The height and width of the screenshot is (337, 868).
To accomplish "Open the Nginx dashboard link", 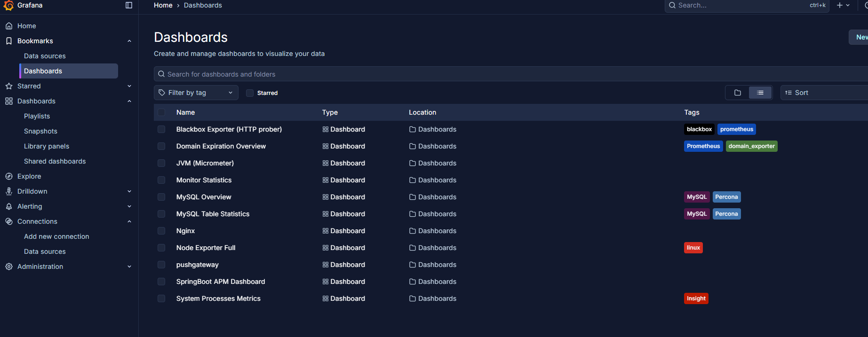I will coord(185,231).
